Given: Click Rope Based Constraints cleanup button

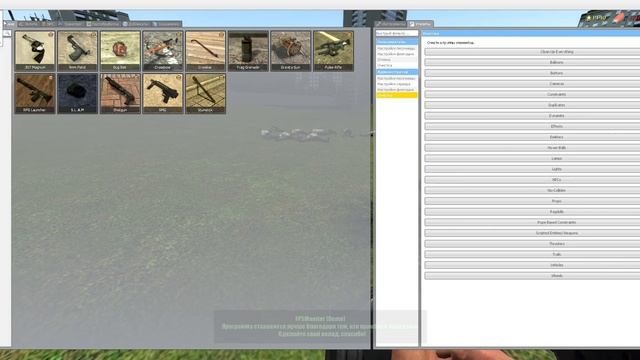Looking at the screenshot, I should coord(532,222).
